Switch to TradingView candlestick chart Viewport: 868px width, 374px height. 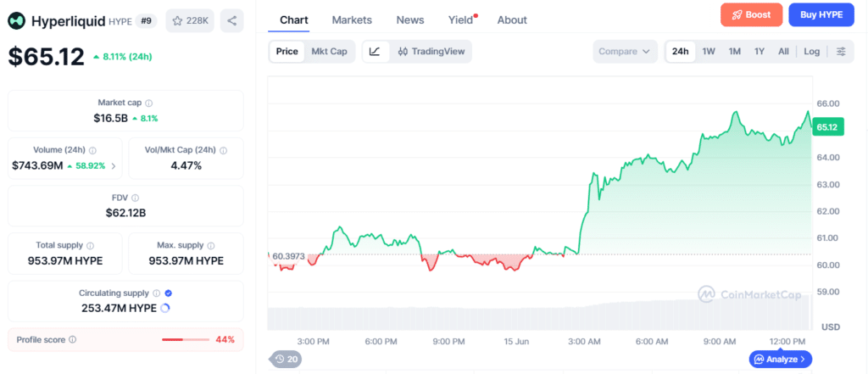[x=431, y=52]
